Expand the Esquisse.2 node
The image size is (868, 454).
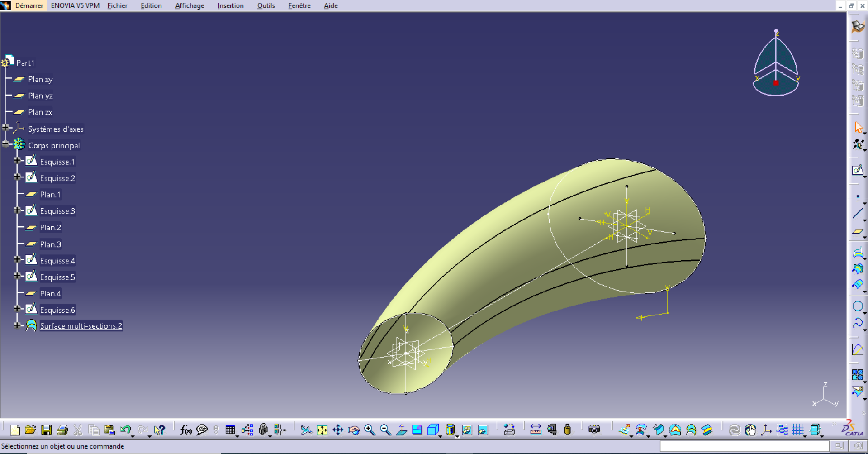pyautogui.click(x=17, y=177)
